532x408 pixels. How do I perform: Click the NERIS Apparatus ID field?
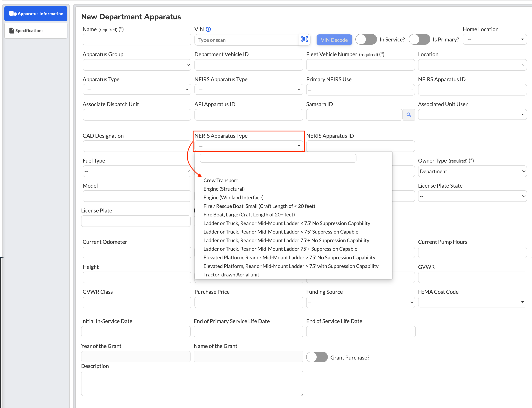[x=360, y=146]
